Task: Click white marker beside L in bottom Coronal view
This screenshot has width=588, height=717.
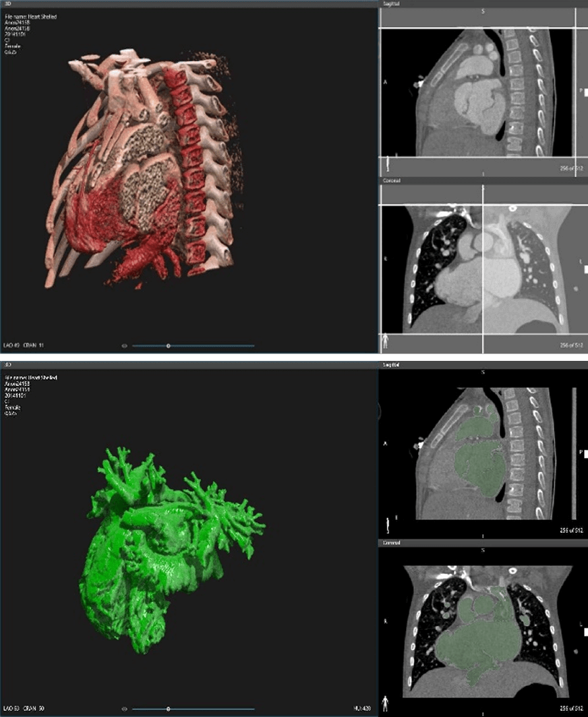Action: [x=584, y=631]
